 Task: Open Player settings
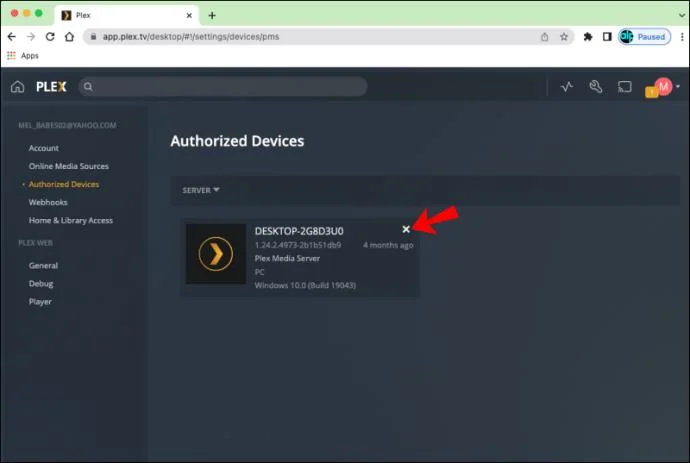click(x=40, y=302)
